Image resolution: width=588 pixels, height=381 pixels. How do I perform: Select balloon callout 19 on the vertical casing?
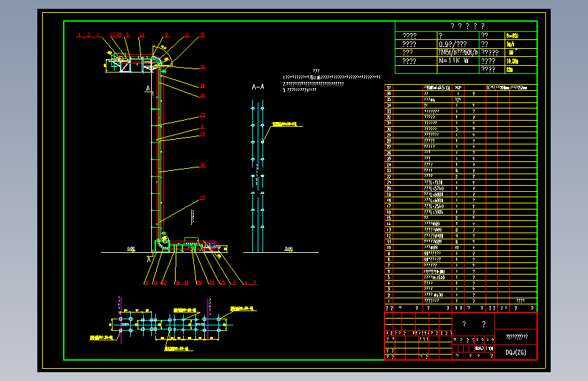pyautogui.click(x=203, y=134)
